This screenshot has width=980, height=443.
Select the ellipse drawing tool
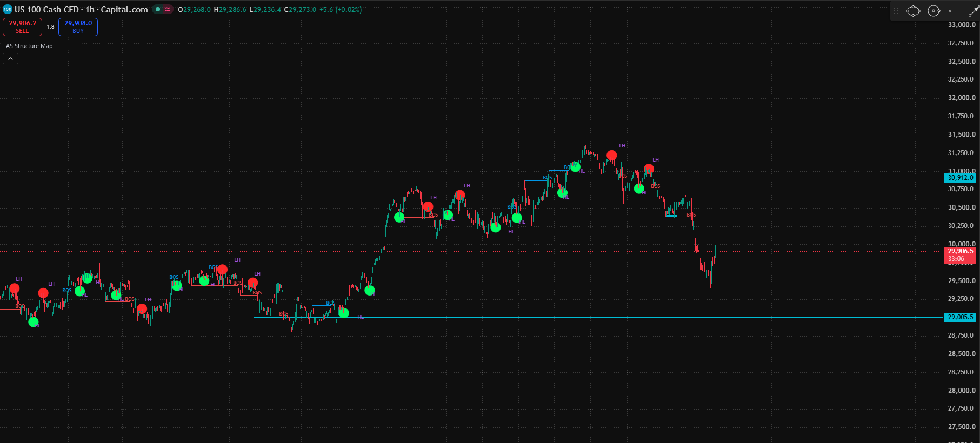913,11
